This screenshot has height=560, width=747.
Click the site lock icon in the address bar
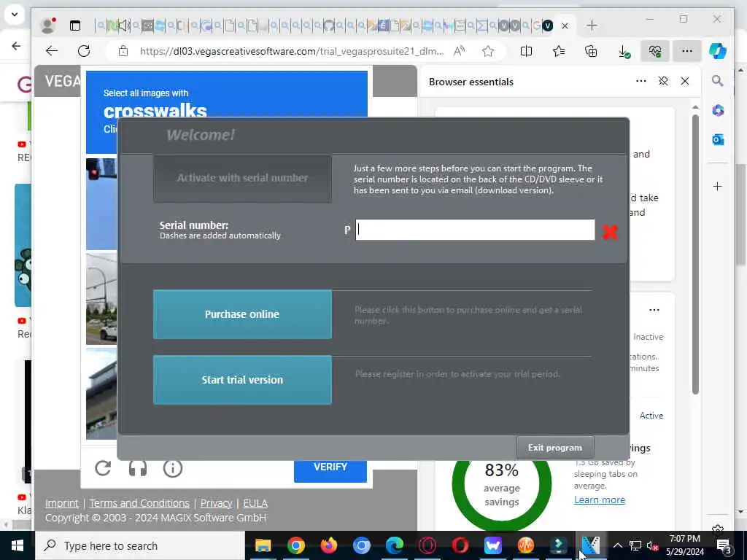pyautogui.click(x=123, y=51)
